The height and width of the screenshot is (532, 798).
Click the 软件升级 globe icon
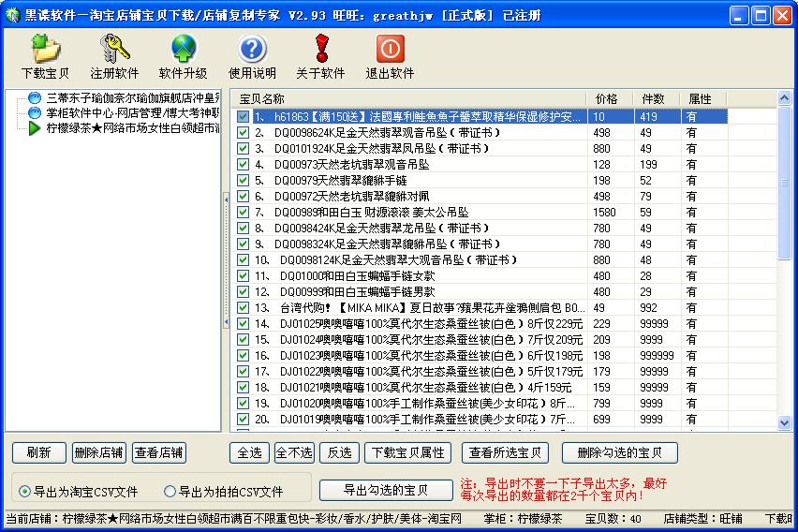pyautogui.click(x=184, y=49)
